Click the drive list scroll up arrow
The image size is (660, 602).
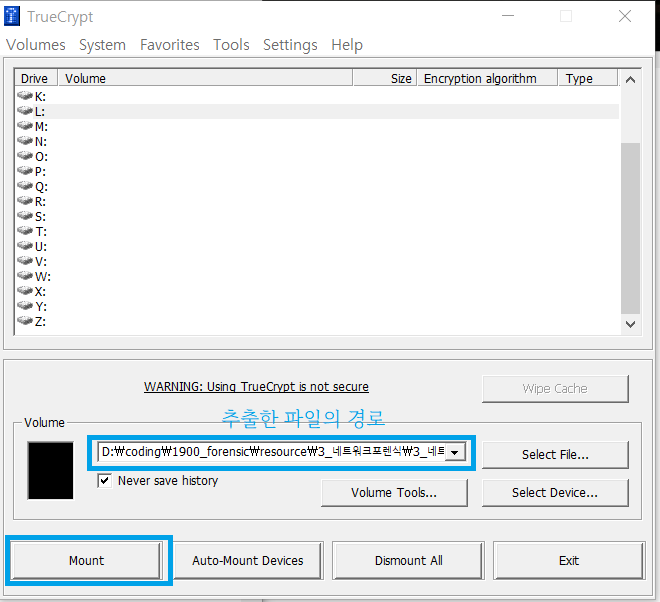(x=630, y=80)
